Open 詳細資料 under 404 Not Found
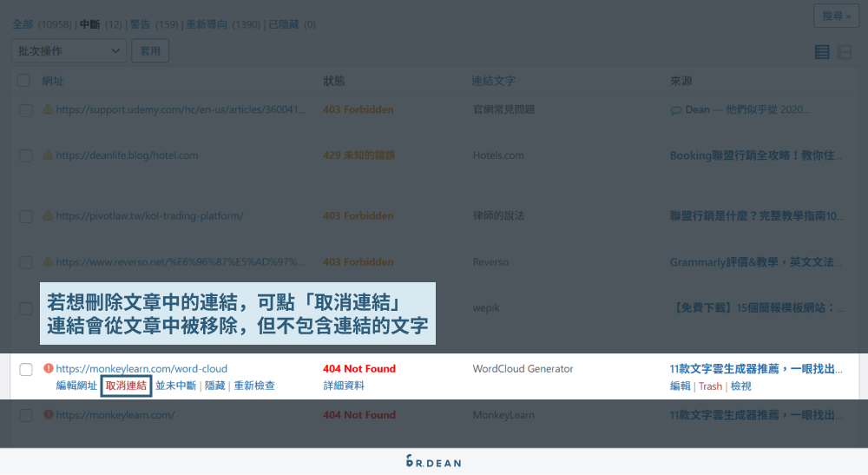Viewport: 868px width, 475px height. point(344,386)
